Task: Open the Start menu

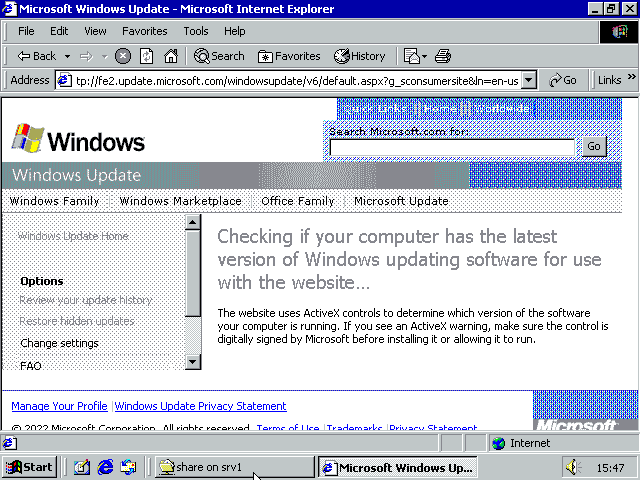Action: pyautogui.click(x=29, y=467)
